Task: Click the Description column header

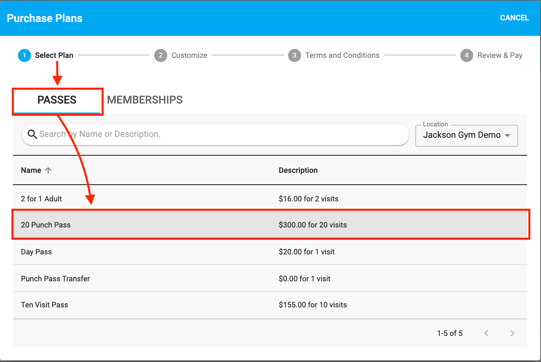Action: click(x=298, y=170)
